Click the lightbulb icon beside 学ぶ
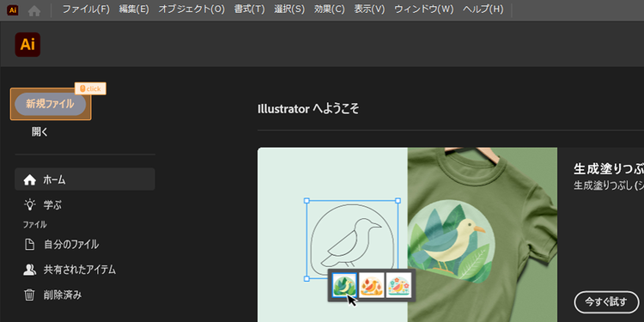This screenshot has height=322, width=644. pos(29,204)
